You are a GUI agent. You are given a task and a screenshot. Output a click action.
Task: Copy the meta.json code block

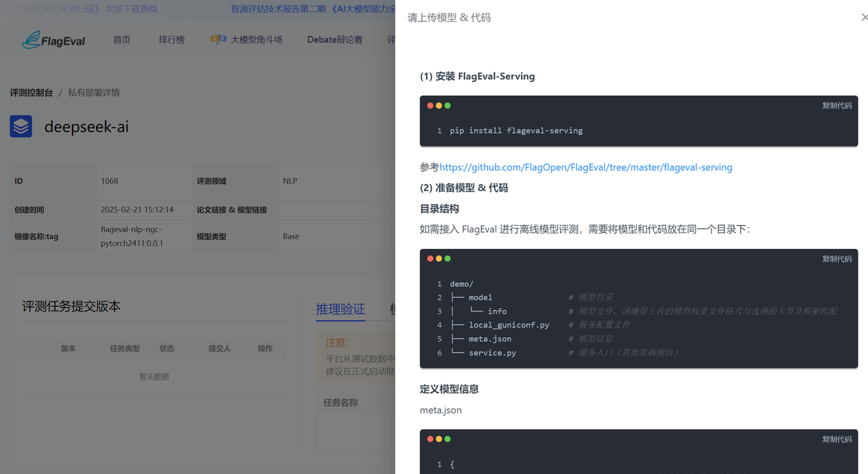(837, 439)
